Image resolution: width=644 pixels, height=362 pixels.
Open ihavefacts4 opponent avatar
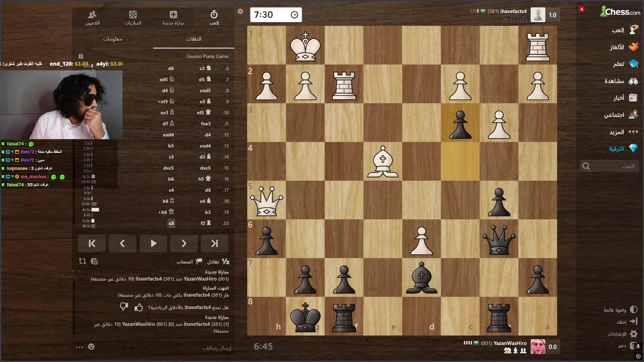(538, 15)
